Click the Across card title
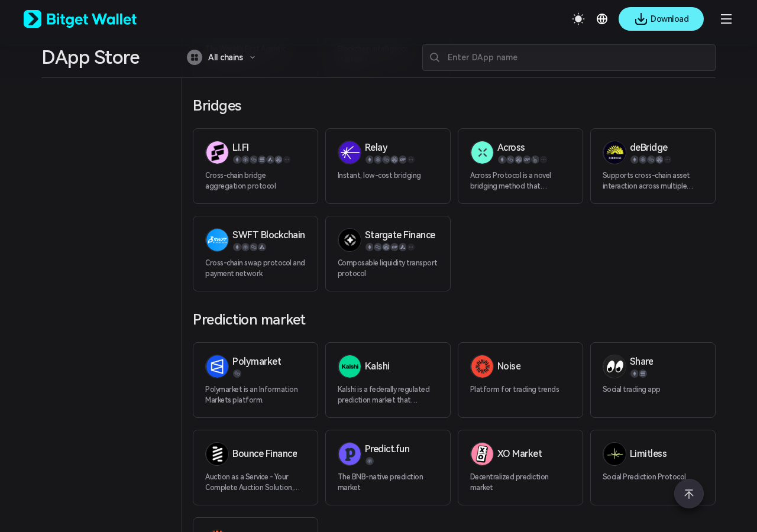 click(x=511, y=147)
